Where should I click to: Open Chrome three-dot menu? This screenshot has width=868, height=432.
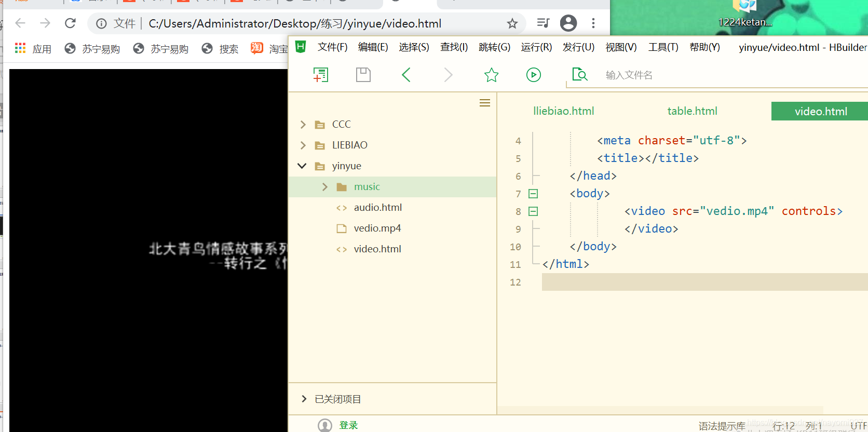pos(593,23)
